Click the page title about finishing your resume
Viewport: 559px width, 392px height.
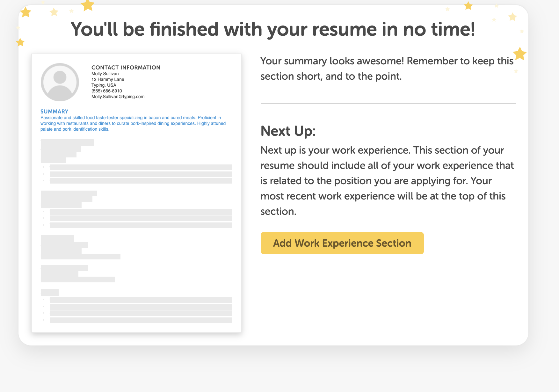pos(273,29)
